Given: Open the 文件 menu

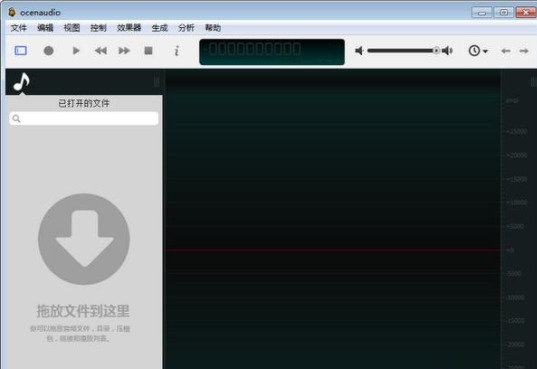Looking at the screenshot, I should (18, 28).
